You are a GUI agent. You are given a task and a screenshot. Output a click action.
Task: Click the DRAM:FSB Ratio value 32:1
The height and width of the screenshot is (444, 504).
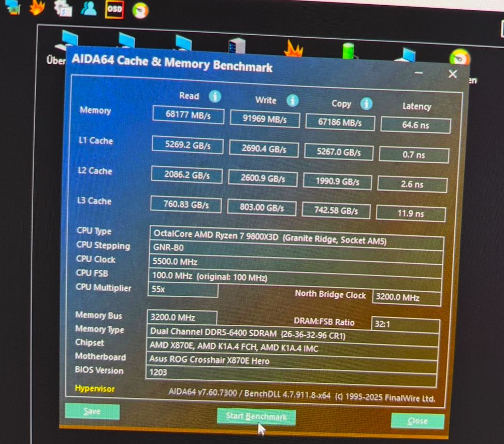[x=405, y=324]
